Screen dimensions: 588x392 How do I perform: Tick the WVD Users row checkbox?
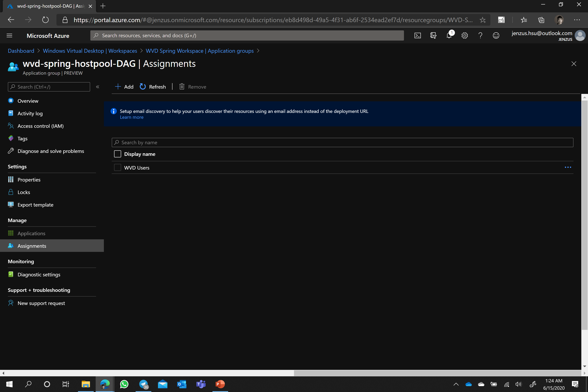[x=117, y=168]
